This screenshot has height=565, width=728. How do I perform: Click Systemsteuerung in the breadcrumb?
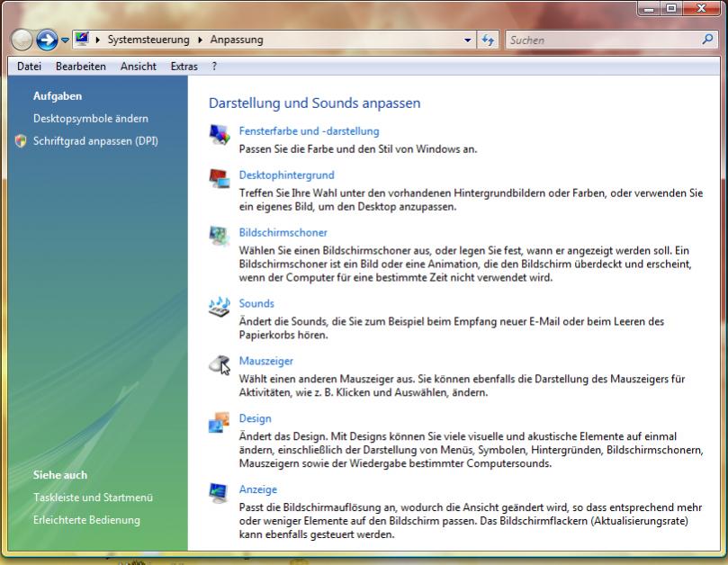coord(148,40)
